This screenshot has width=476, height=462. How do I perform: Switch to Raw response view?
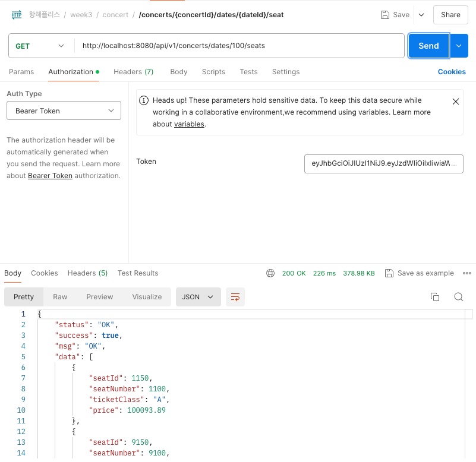coord(60,297)
